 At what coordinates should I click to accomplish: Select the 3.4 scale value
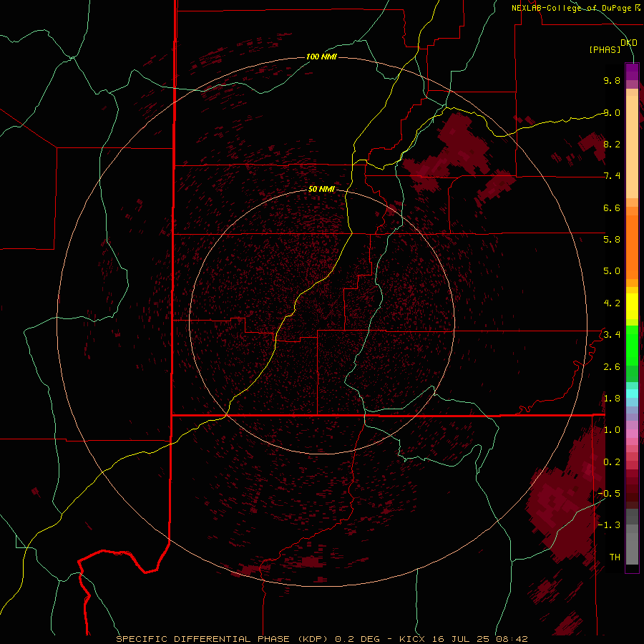tap(612, 335)
